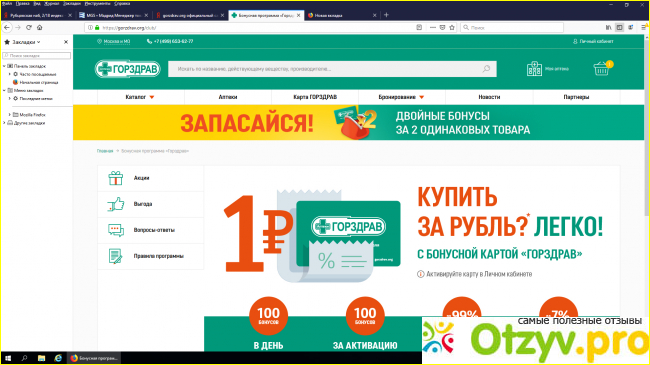Click the ГОРЗДРАВ logo in the site header
The image size is (650, 365).
pyautogui.click(x=127, y=69)
